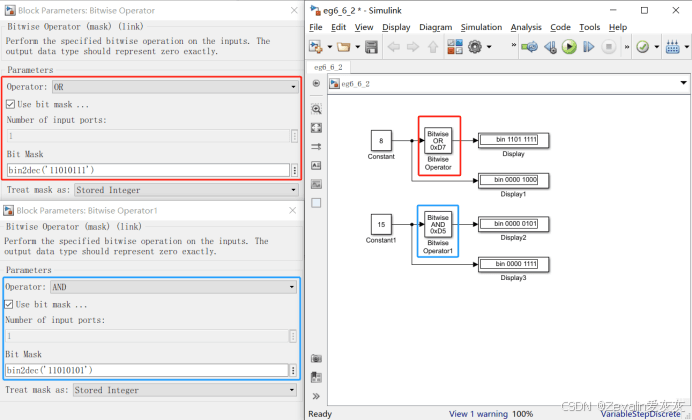Image resolution: width=692 pixels, height=420 pixels.
Task: Open the Code menu
Action: click(560, 27)
